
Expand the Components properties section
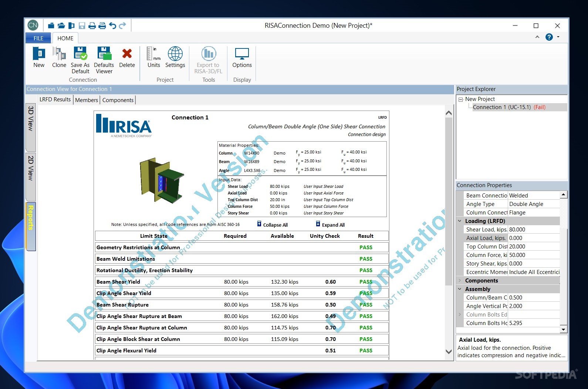tap(460, 281)
